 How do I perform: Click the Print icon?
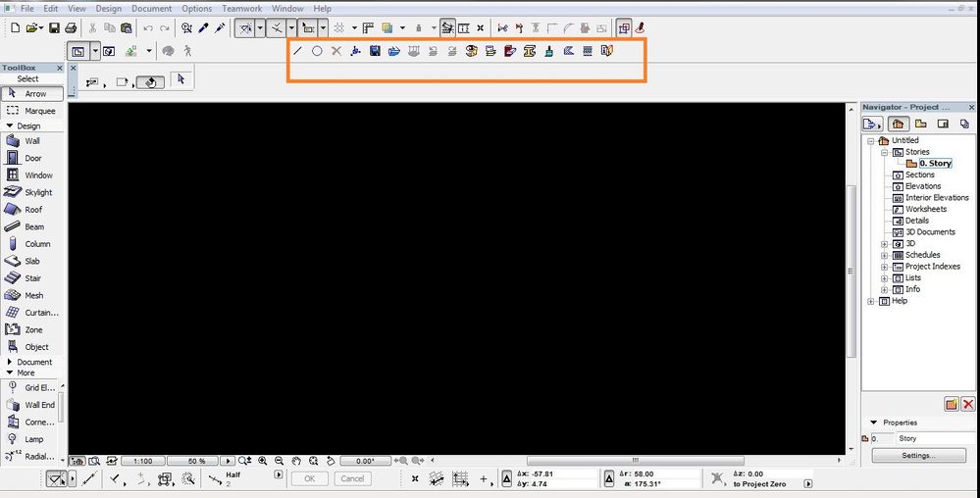(71, 28)
